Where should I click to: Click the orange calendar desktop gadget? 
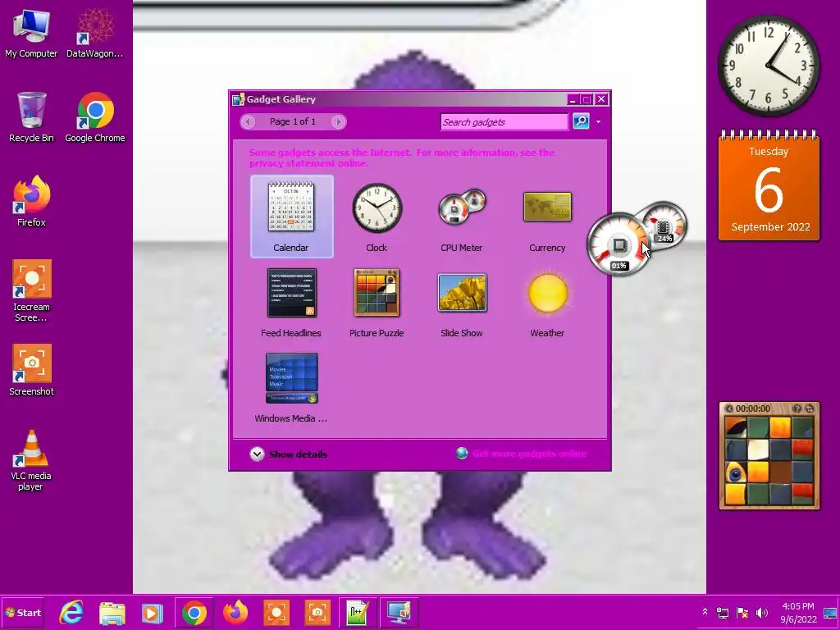769,186
